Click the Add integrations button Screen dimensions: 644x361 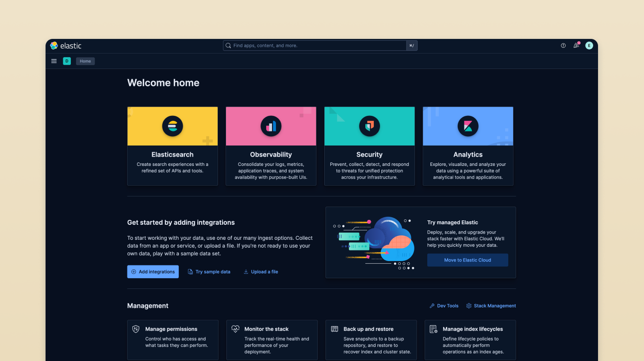tap(153, 272)
